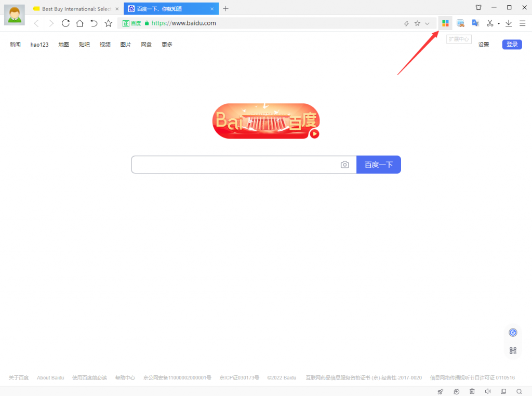Open image search with the camera icon
This screenshot has width=532, height=396.
345,165
